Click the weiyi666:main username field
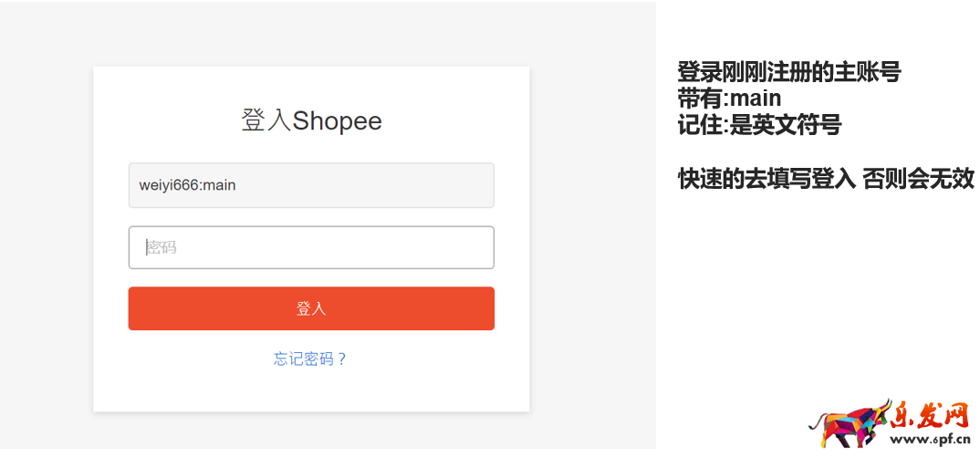Viewport: 980px width, 458px height. click(x=311, y=185)
